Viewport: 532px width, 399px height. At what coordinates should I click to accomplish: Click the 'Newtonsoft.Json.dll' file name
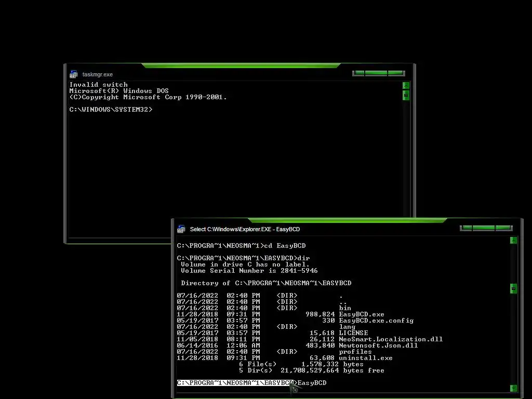click(378, 345)
